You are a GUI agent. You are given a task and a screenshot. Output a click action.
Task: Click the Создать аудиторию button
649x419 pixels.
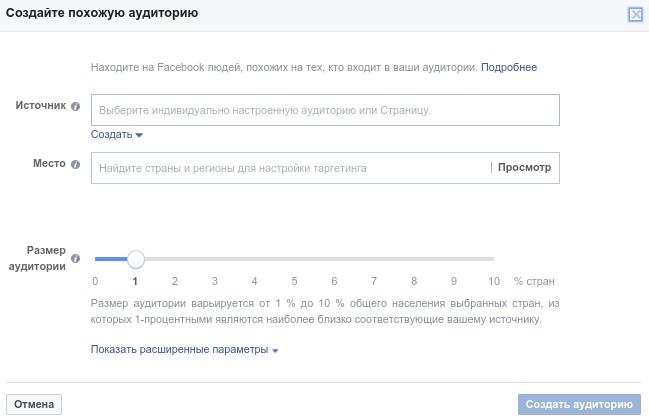click(x=579, y=404)
